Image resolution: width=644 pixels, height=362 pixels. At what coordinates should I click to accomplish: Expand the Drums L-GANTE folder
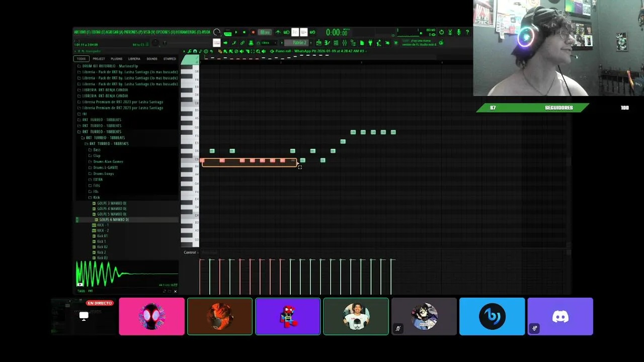[x=103, y=168]
